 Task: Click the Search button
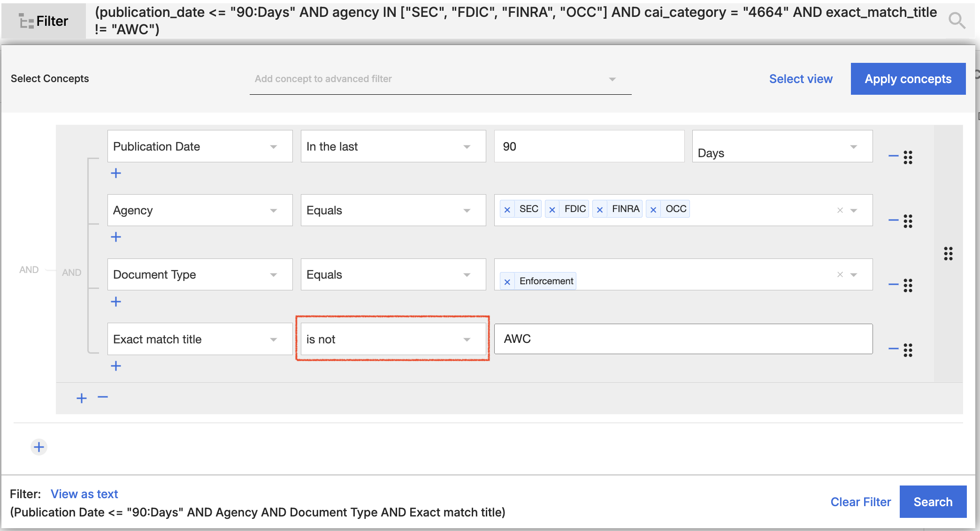[933, 502]
